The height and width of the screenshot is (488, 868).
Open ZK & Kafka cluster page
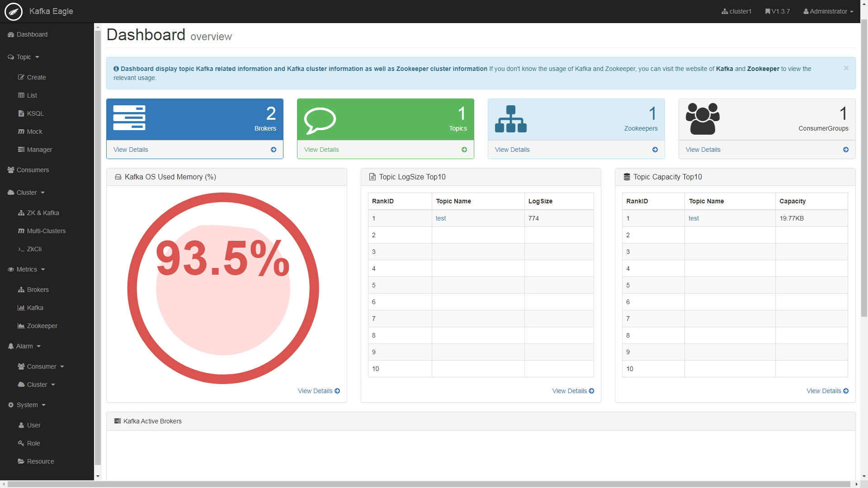tap(42, 213)
